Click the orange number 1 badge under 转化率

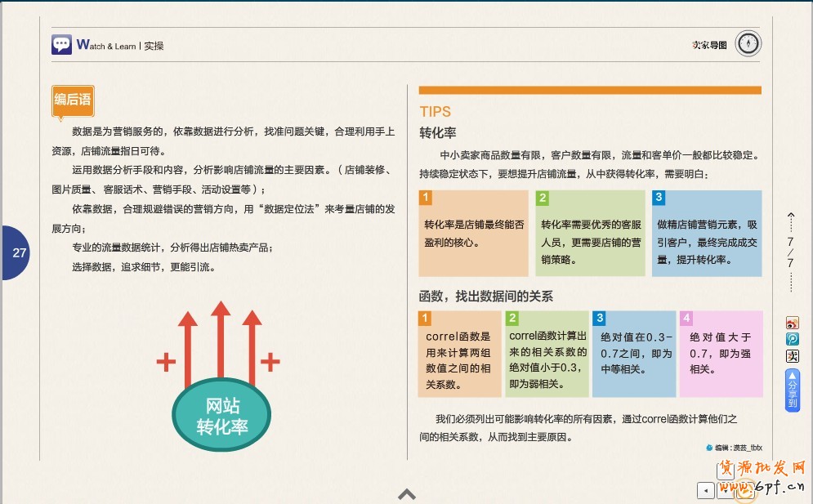click(426, 198)
